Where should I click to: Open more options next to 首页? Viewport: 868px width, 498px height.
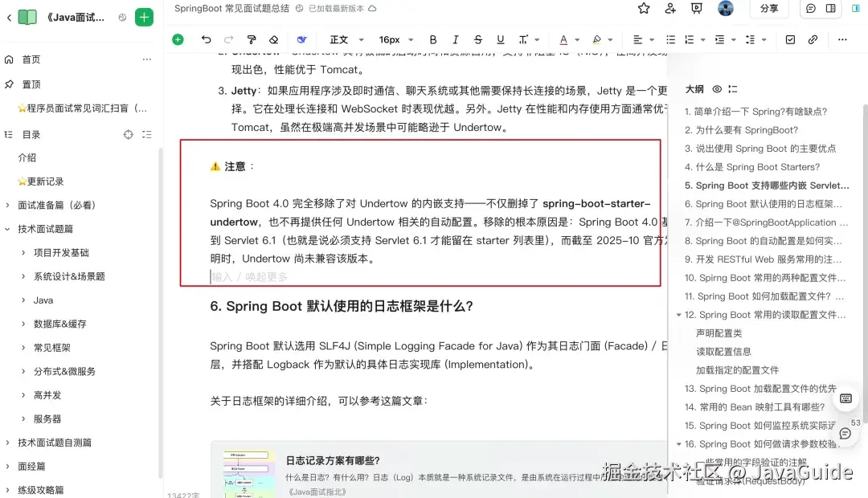[147, 59]
